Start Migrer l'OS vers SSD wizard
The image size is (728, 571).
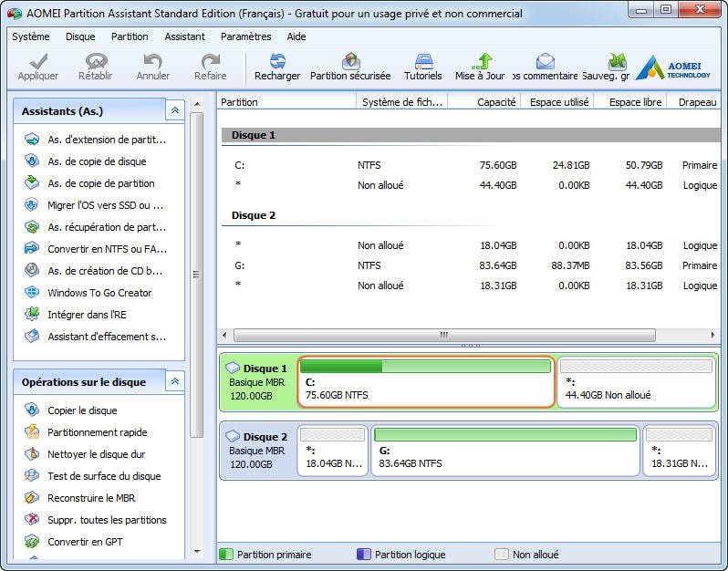click(x=94, y=204)
